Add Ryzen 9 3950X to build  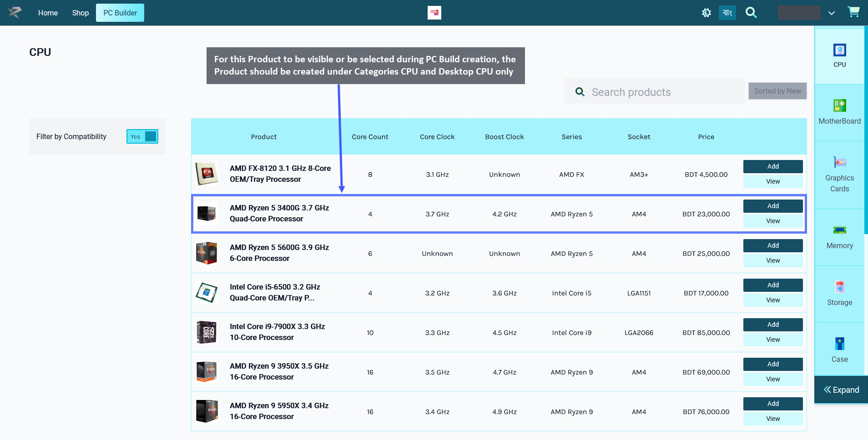[773, 364]
